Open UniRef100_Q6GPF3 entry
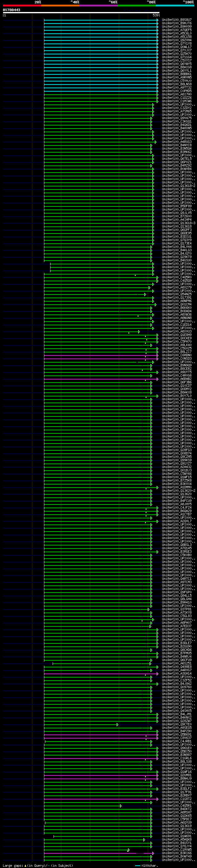Screen dimensions: 197x868 click(177, 230)
